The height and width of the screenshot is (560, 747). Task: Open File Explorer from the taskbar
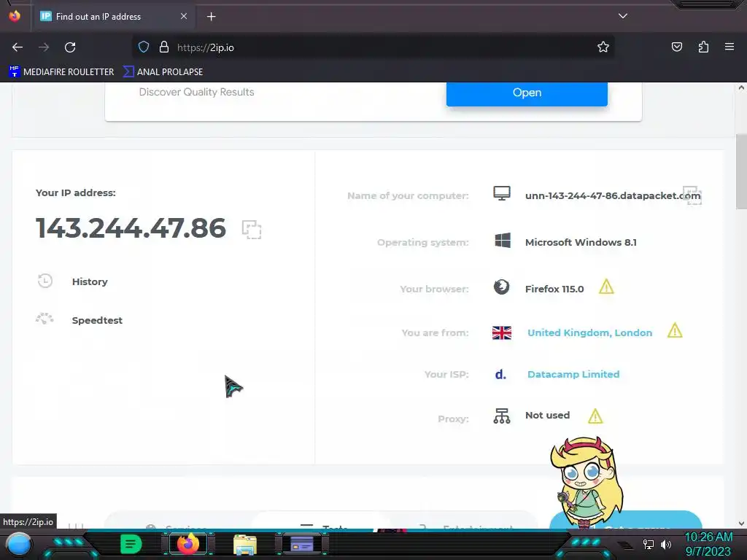point(245,545)
